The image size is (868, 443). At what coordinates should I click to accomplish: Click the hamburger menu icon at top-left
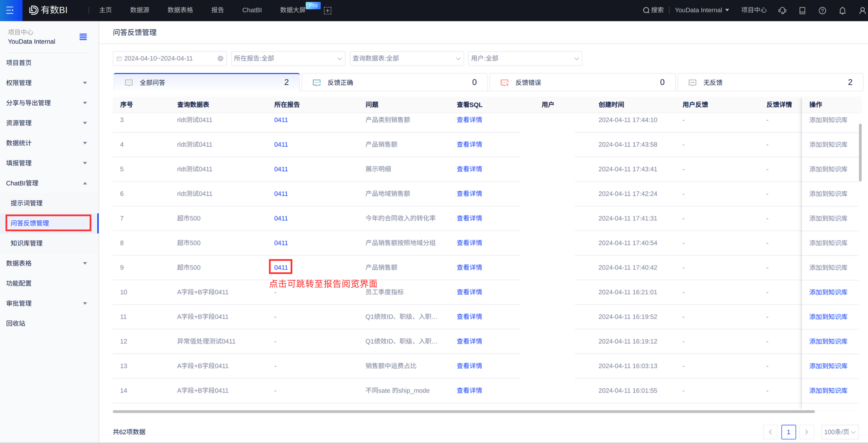10,10
